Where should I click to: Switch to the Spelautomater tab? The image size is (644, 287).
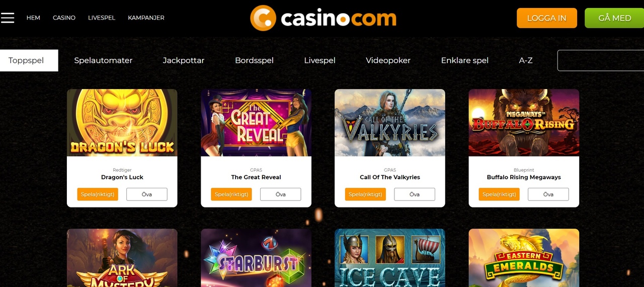pyautogui.click(x=103, y=60)
